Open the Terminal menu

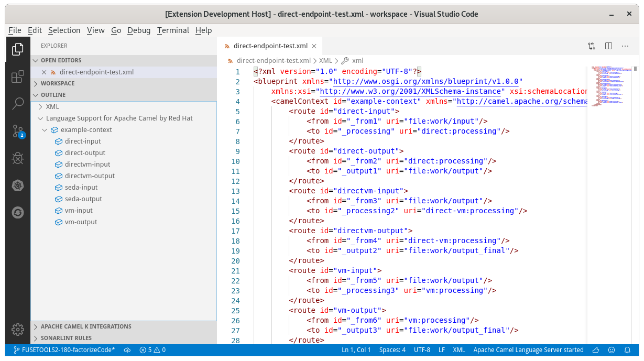[x=173, y=30]
